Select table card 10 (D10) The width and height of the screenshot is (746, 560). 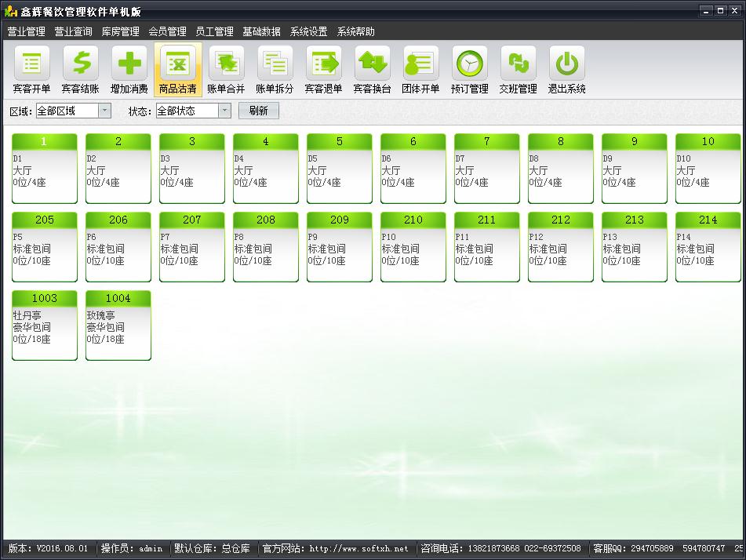pyautogui.click(x=708, y=169)
